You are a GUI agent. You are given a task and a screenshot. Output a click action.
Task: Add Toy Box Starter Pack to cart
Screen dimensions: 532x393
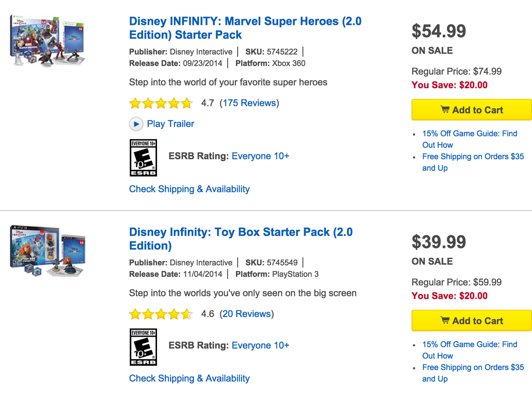tap(471, 321)
